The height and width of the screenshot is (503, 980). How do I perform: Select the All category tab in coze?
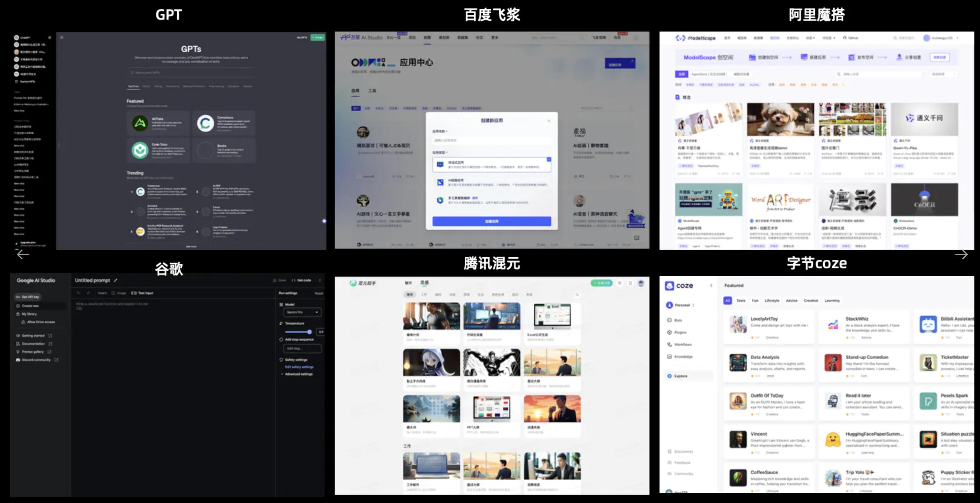point(727,301)
